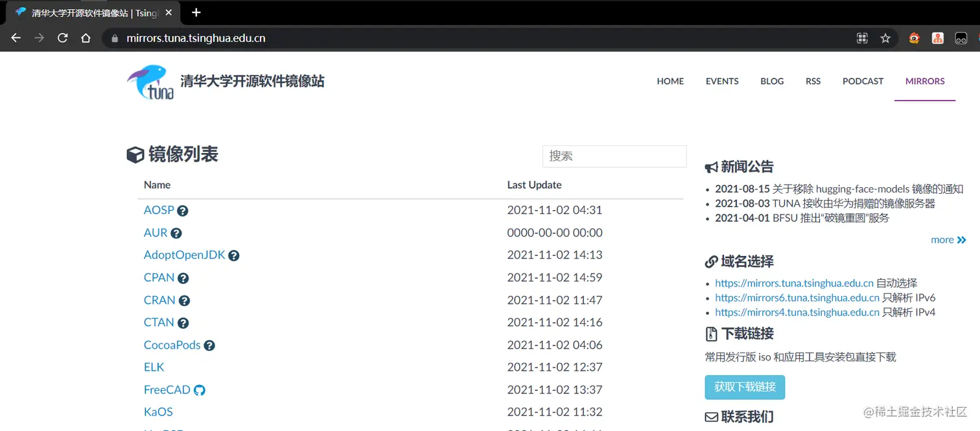Open the BLOG navigation item
Screen dimensions: 980x431
772,81
